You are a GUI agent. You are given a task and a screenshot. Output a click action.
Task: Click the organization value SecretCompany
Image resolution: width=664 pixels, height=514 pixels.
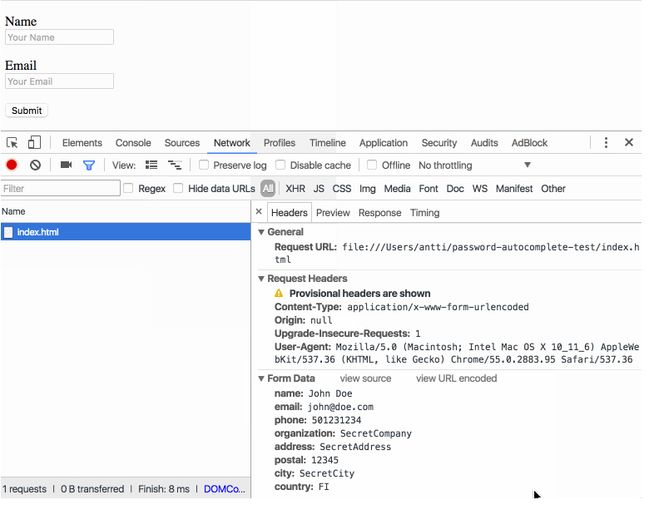[376, 434]
